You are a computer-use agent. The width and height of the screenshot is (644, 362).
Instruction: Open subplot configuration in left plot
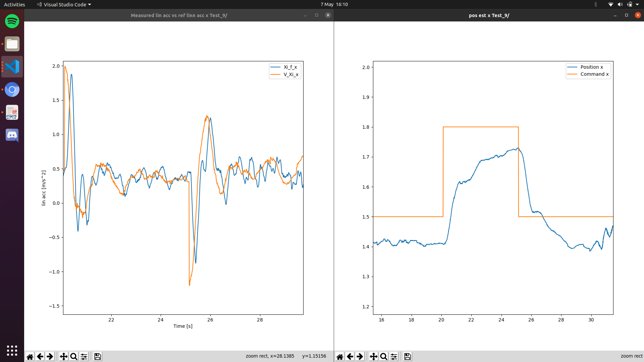pyautogui.click(x=84, y=356)
